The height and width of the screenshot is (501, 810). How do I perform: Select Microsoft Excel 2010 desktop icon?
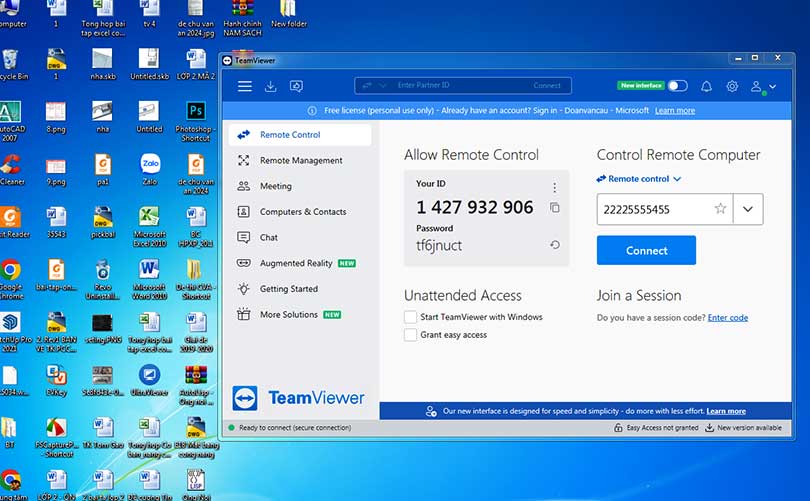point(149,227)
